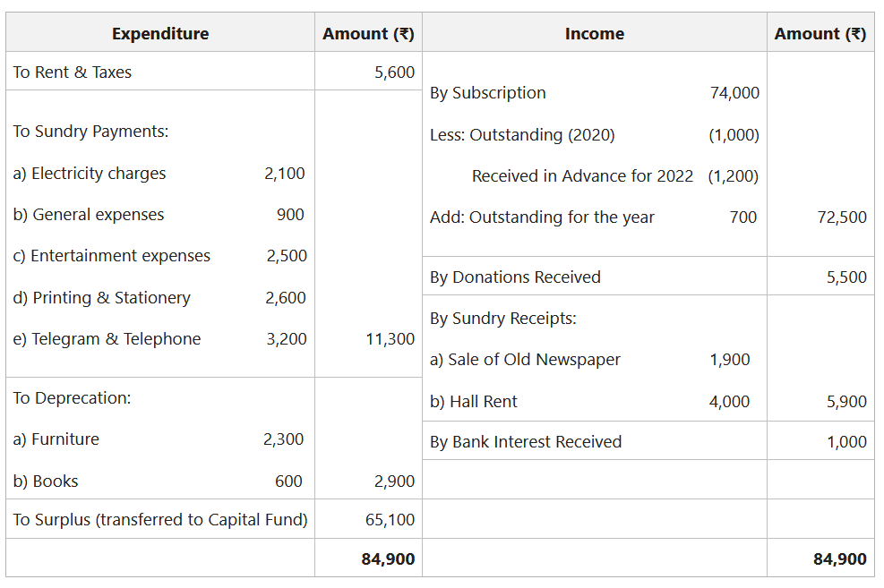This screenshot has width=884, height=588.
Task: Select the Printing & Stationery entry
Action: [102, 298]
